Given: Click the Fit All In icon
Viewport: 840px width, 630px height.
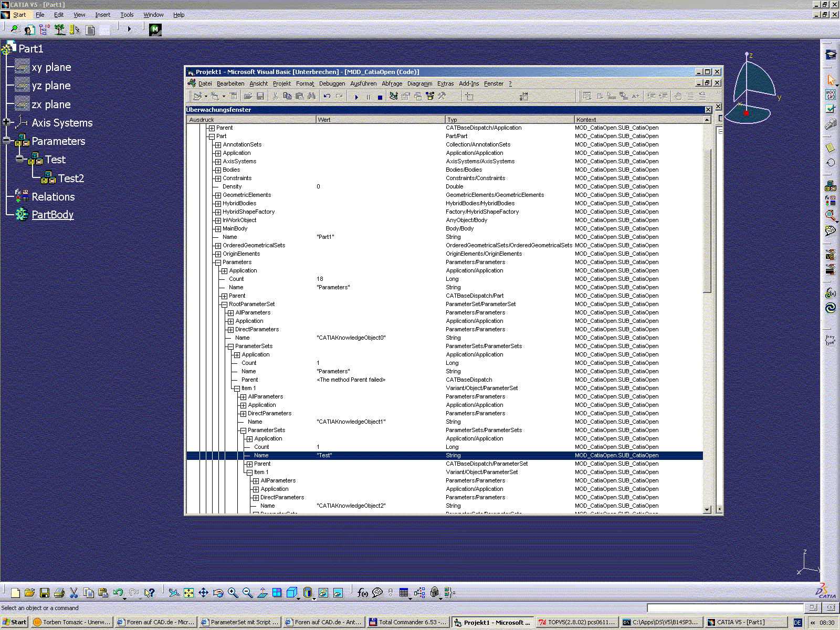Looking at the screenshot, I should [x=188, y=593].
